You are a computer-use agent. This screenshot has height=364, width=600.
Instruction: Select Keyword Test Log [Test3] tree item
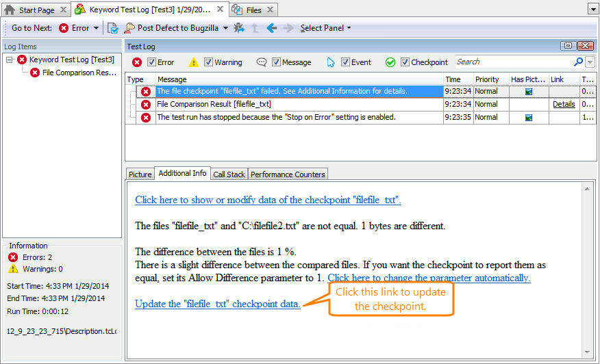point(71,60)
